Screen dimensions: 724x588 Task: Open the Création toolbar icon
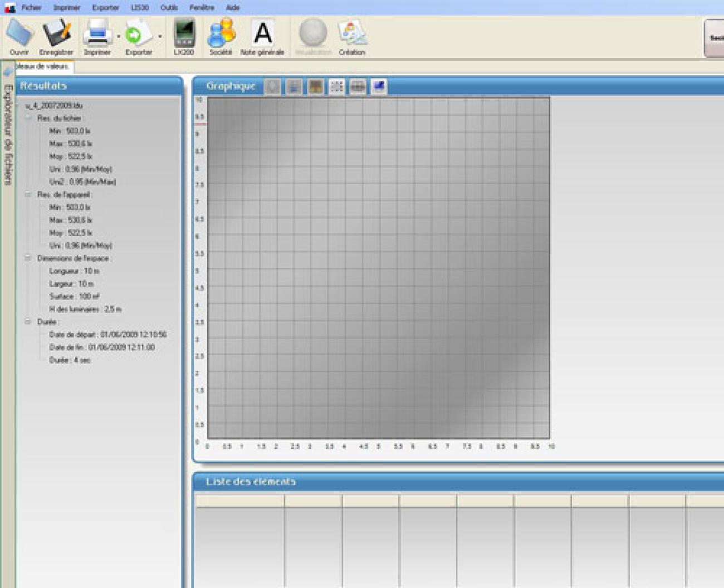[x=352, y=33]
